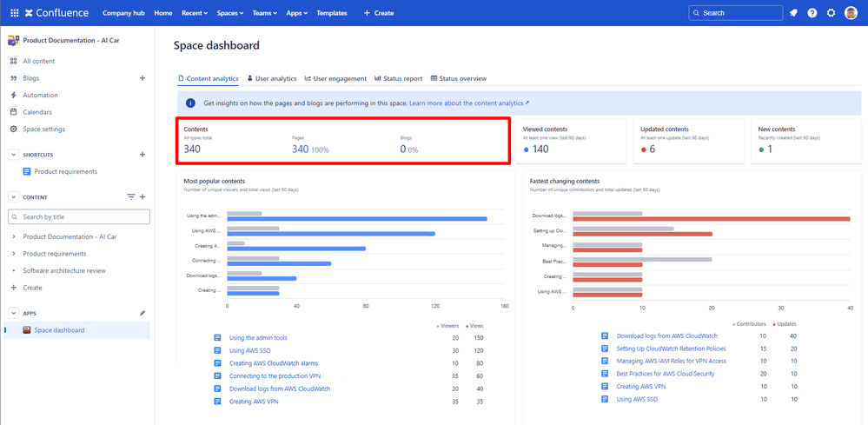Open the settings gear icon
The image size is (868, 425).
coord(831,13)
